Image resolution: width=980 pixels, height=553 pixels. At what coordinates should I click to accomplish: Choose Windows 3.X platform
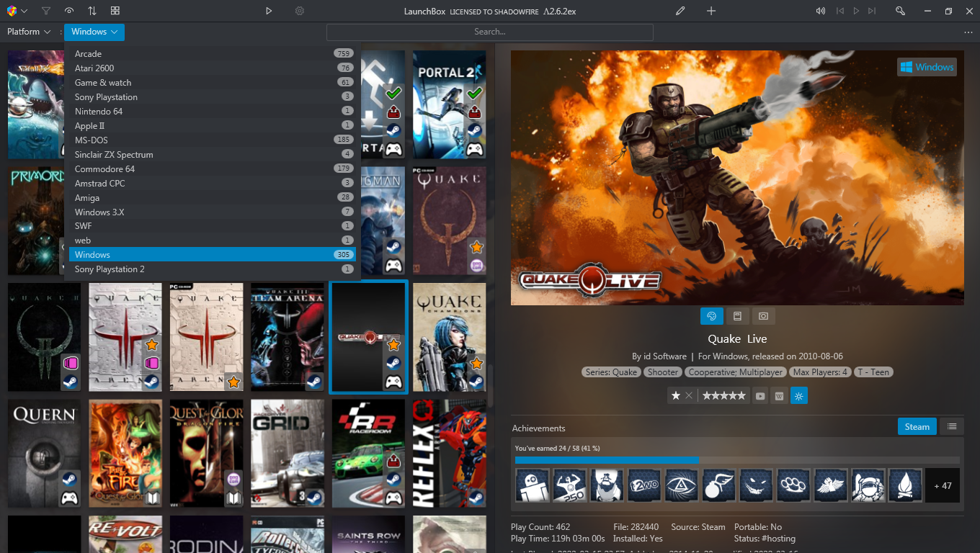(x=213, y=212)
